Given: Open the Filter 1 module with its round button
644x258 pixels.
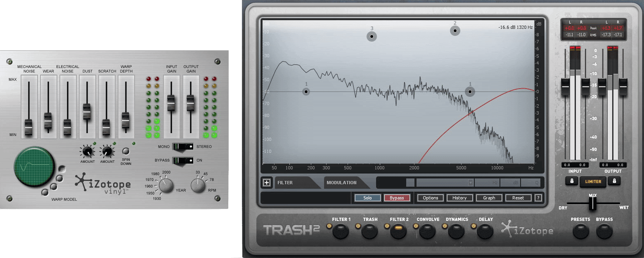Looking at the screenshot, I should (x=341, y=231).
